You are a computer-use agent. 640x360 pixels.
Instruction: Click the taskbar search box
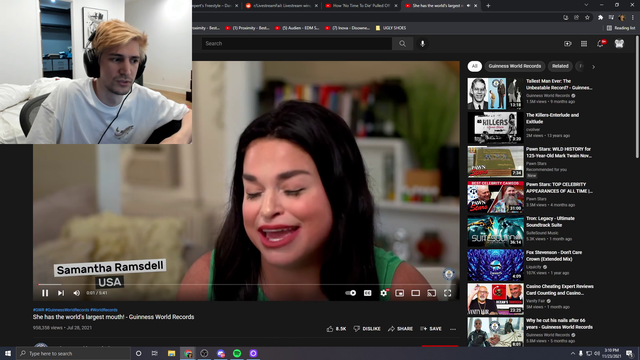(73, 353)
